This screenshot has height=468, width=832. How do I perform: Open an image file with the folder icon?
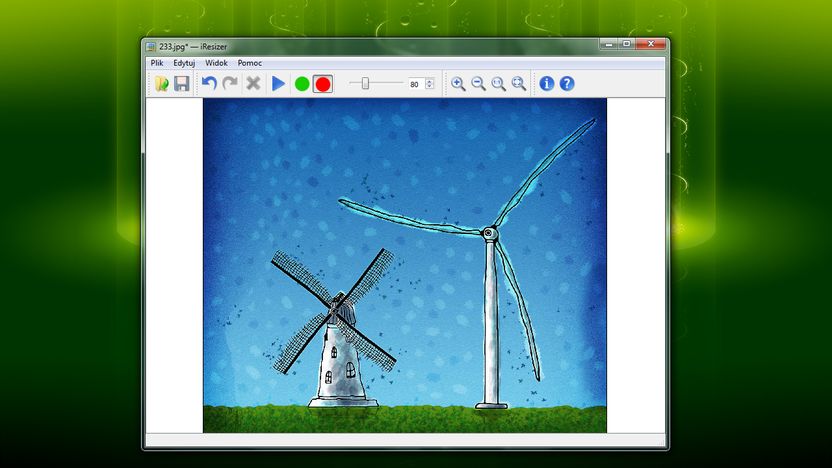pos(161,83)
